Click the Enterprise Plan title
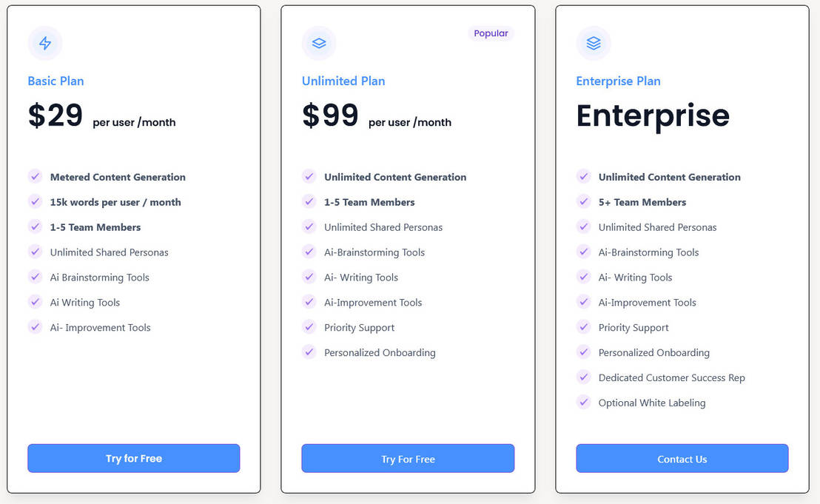Viewport: 820px width, 504px height. point(618,81)
